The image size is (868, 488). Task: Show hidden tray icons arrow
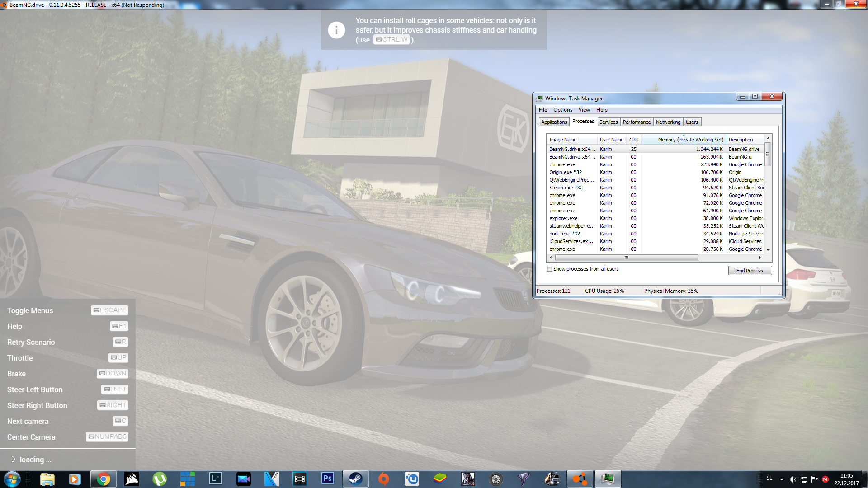click(782, 479)
